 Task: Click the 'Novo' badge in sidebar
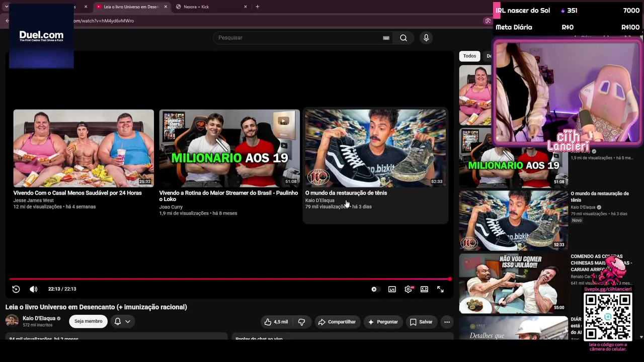(x=577, y=220)
